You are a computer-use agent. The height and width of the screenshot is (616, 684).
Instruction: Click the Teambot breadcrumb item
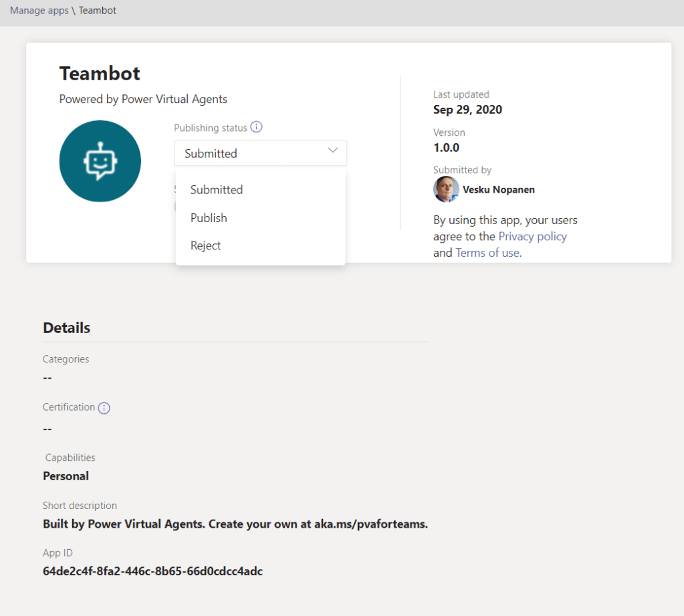click(98, 11)
